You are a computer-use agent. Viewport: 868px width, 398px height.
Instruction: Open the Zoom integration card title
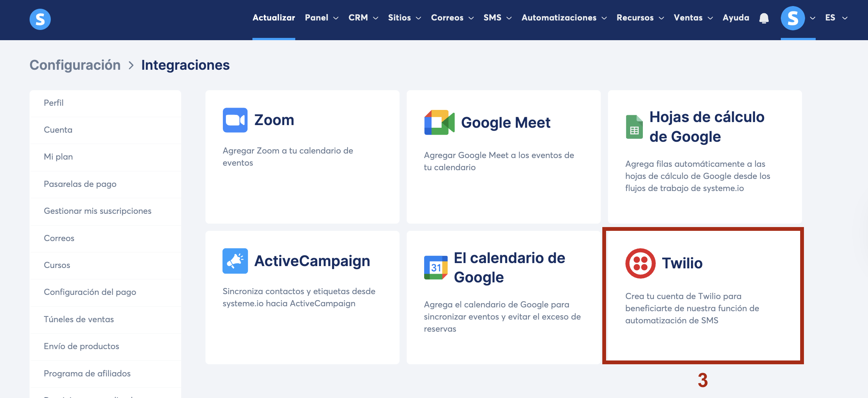click(x=274, y=120)
